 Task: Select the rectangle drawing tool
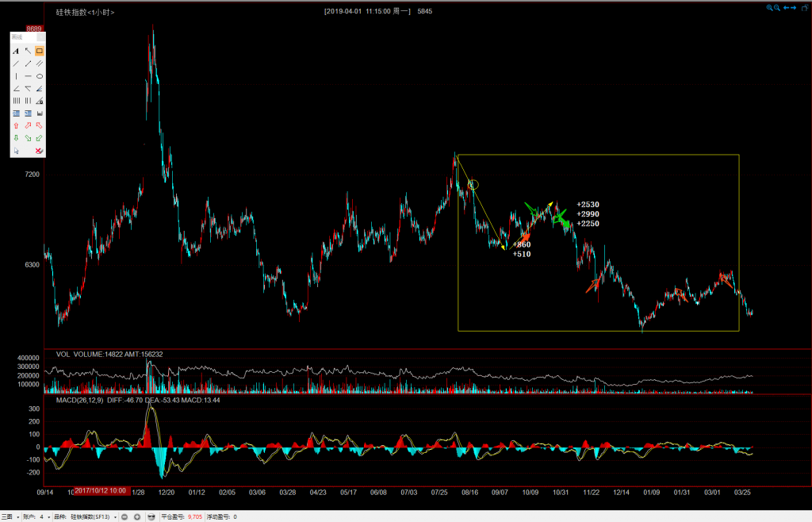(40, 51)
